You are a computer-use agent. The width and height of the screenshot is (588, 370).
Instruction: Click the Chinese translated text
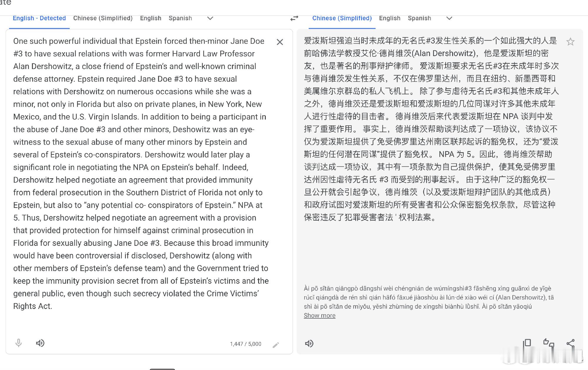(431, 129)
